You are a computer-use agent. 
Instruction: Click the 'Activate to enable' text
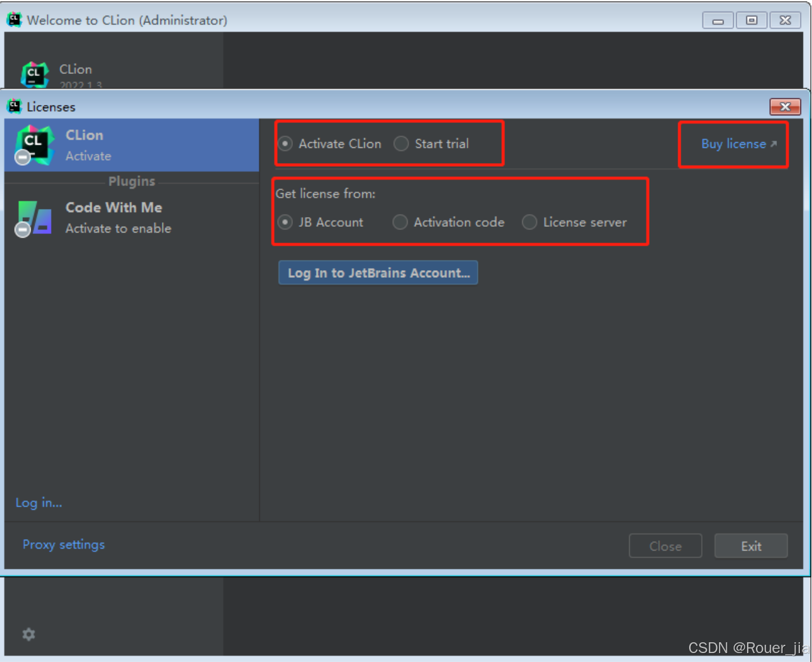pos(118,229)
